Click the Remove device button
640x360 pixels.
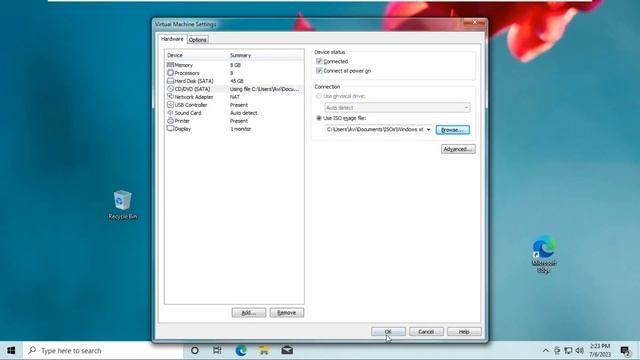[287, 313]
